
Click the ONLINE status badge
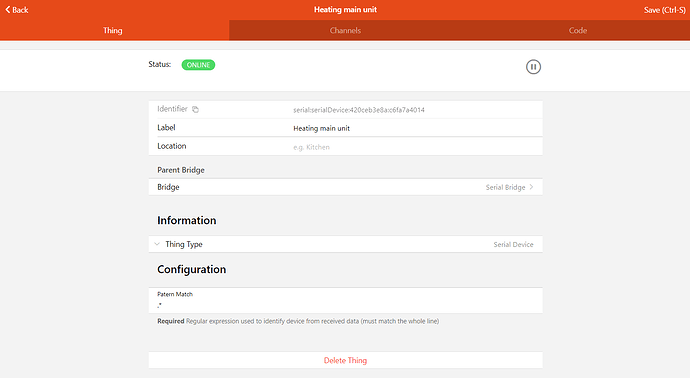198,65
